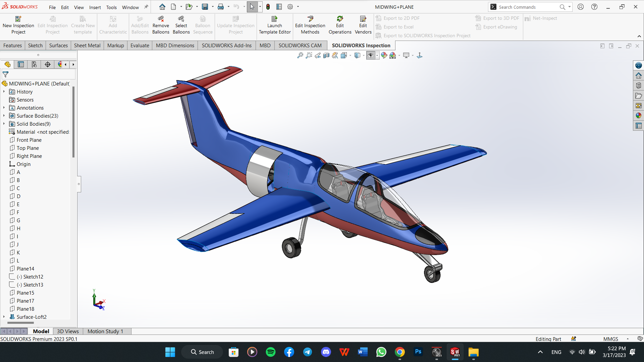
Task: Toggle Previous View telescope icon
Action: (x=318, y=55)
